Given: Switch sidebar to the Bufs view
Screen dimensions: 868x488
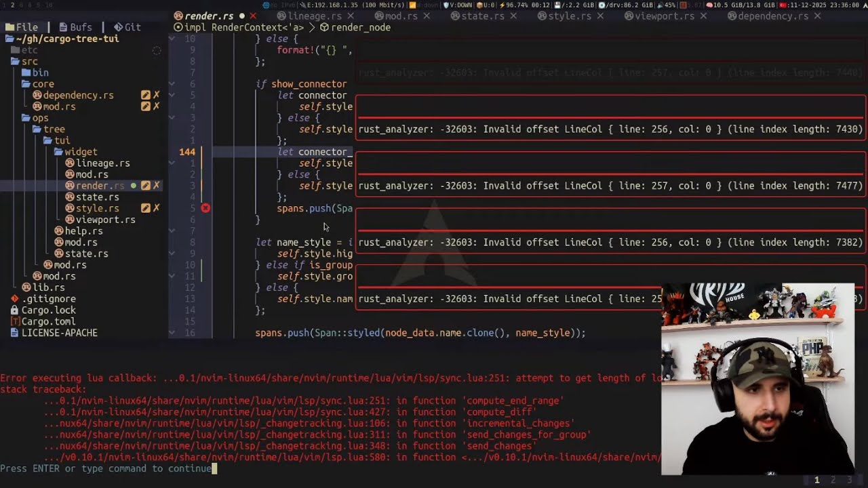Looking at the screenshot, I should (75, 27).
